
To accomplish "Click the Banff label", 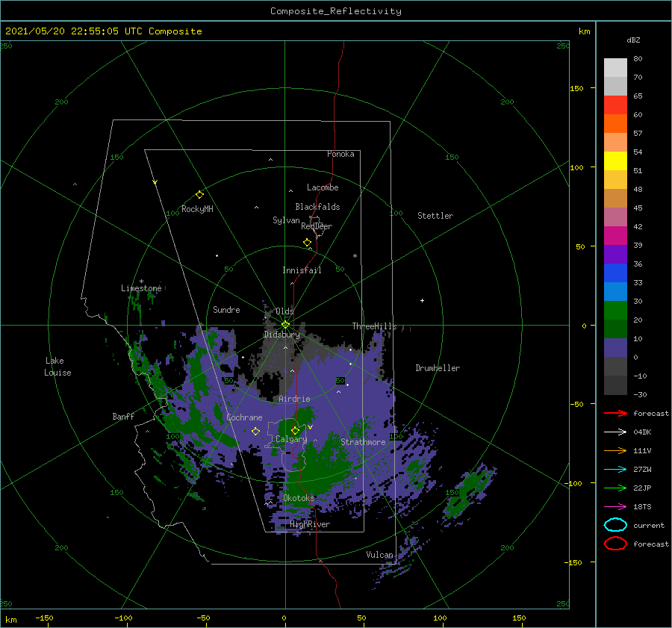I will [123, 416].
